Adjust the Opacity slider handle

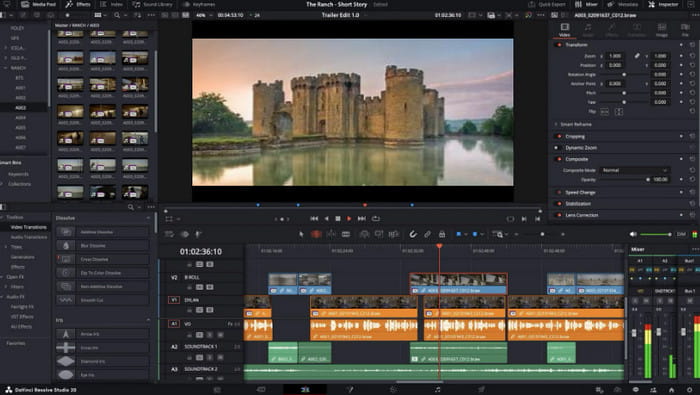click(x=647, y=180)
